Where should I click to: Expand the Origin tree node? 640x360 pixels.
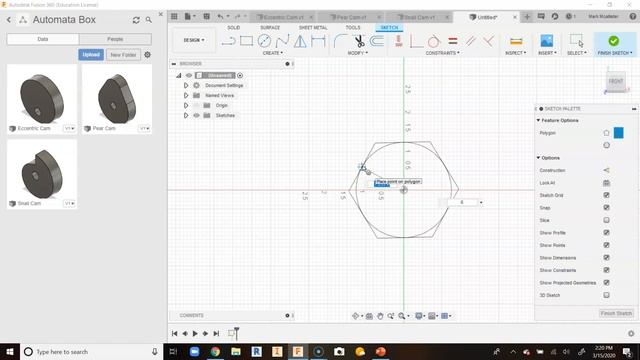click(186, 105)
